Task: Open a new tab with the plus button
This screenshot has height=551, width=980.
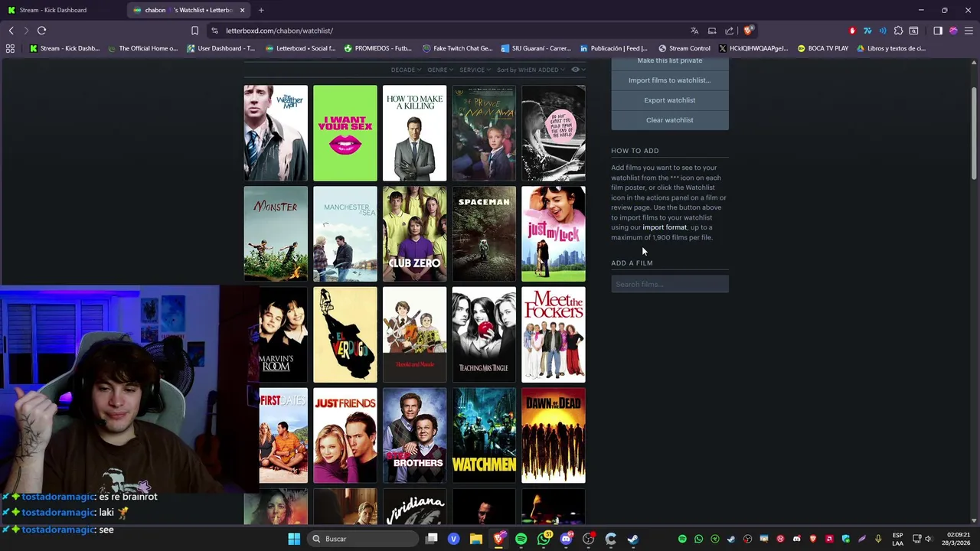Action: (x=261, y=10)
